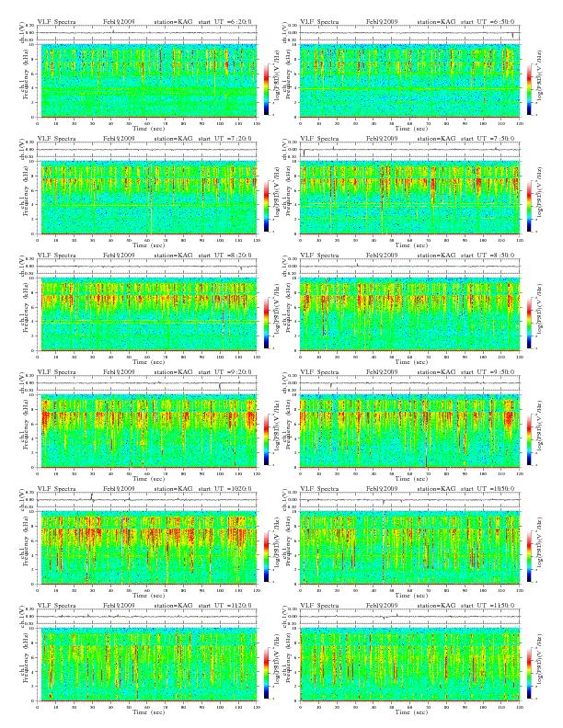Click the PSD color bar beside the 6:50:0 spectrogram

530,89
